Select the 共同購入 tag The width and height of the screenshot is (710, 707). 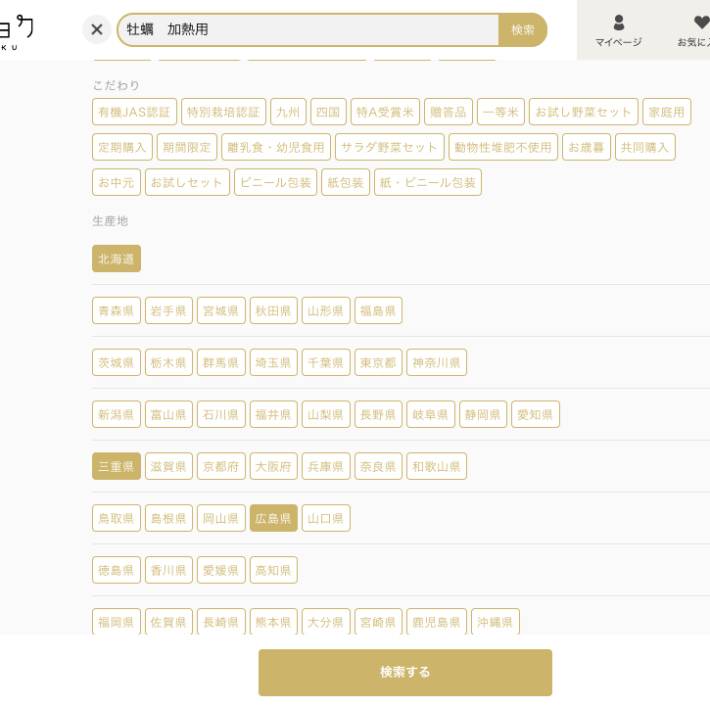(x=645, y=147)
